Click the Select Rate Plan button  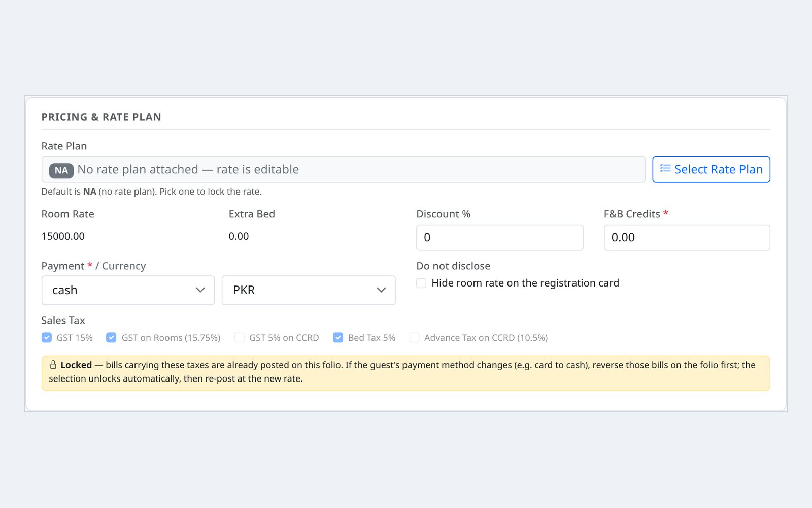[711, 169]
